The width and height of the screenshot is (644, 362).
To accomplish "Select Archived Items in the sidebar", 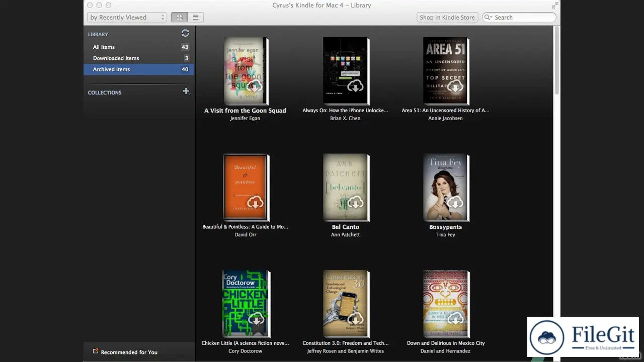I will pos(139,69).
